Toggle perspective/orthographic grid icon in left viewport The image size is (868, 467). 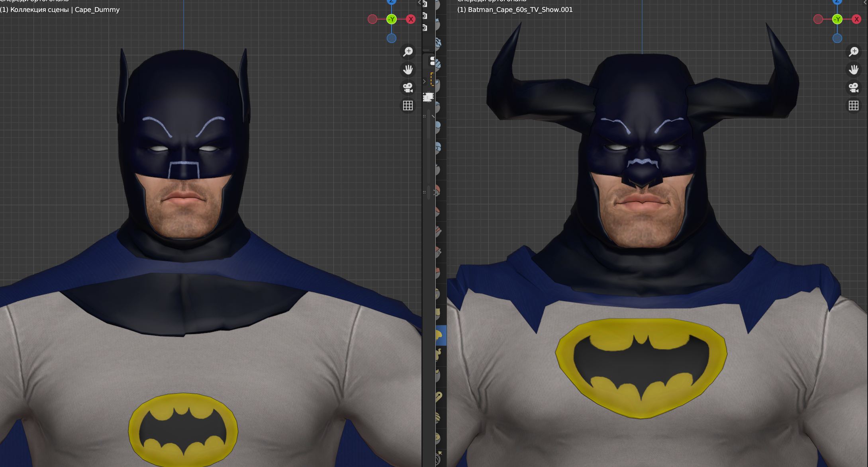(408, 106)
